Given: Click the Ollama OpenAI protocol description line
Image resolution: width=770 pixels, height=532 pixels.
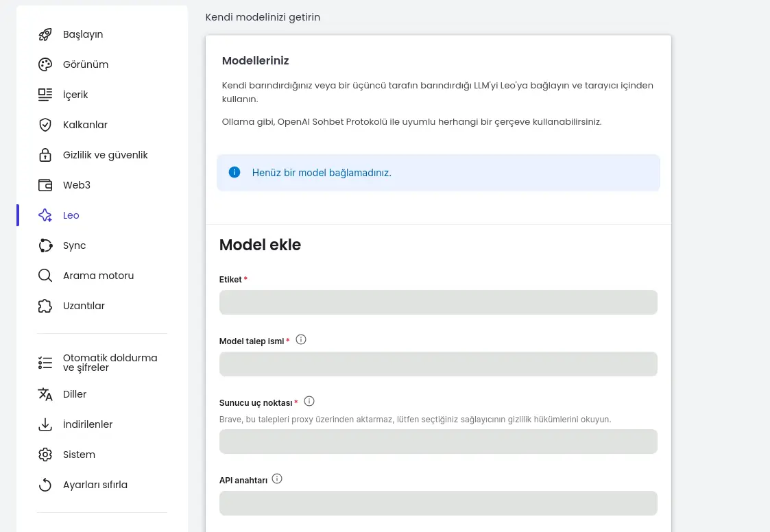Looking at the screenshot, I should point(411,122).
